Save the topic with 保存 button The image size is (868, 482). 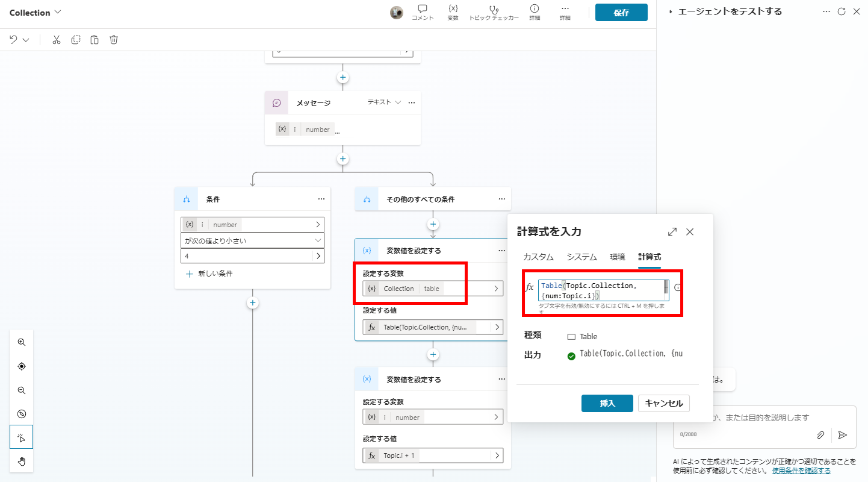click(x=621, y=12)
